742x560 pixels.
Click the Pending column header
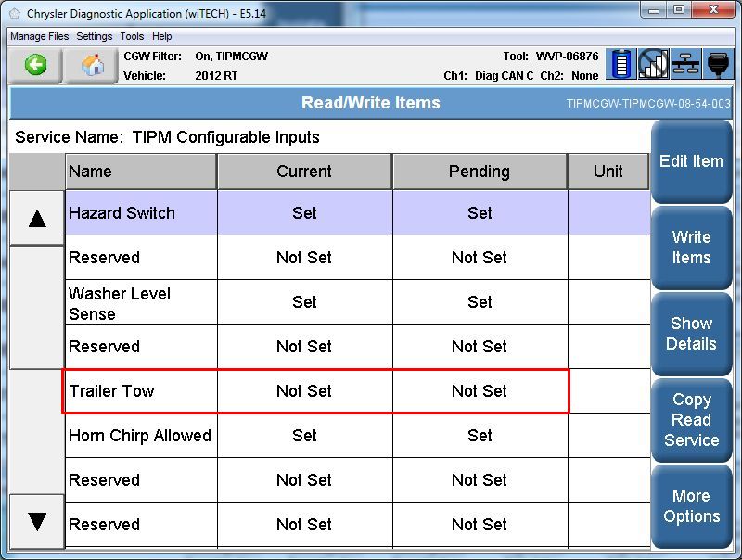(x=480, y=172)
